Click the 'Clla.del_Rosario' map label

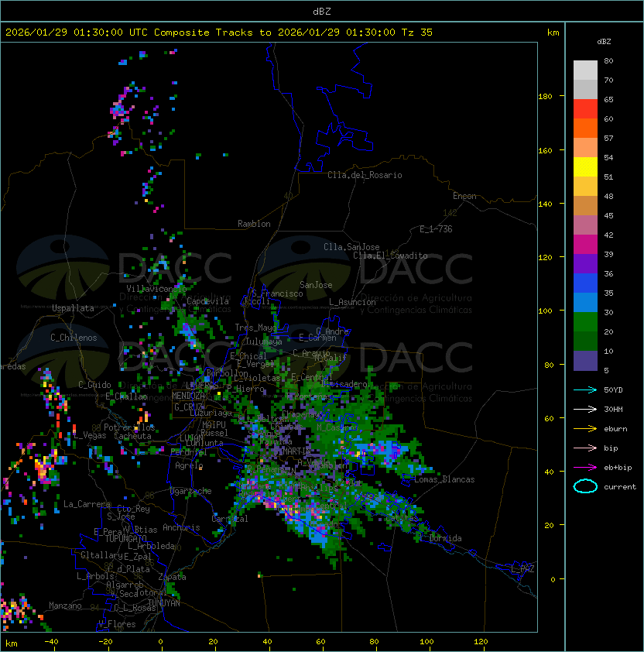(365, 175)
